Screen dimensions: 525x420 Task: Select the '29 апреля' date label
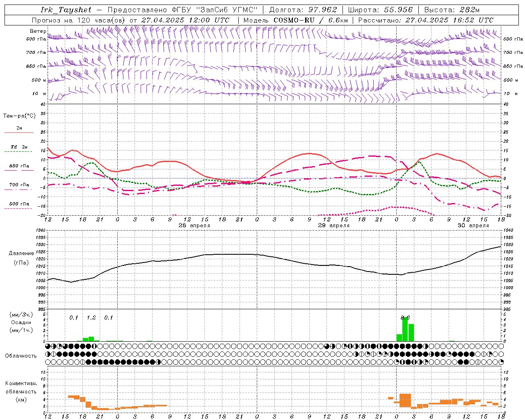click(334, 226)
